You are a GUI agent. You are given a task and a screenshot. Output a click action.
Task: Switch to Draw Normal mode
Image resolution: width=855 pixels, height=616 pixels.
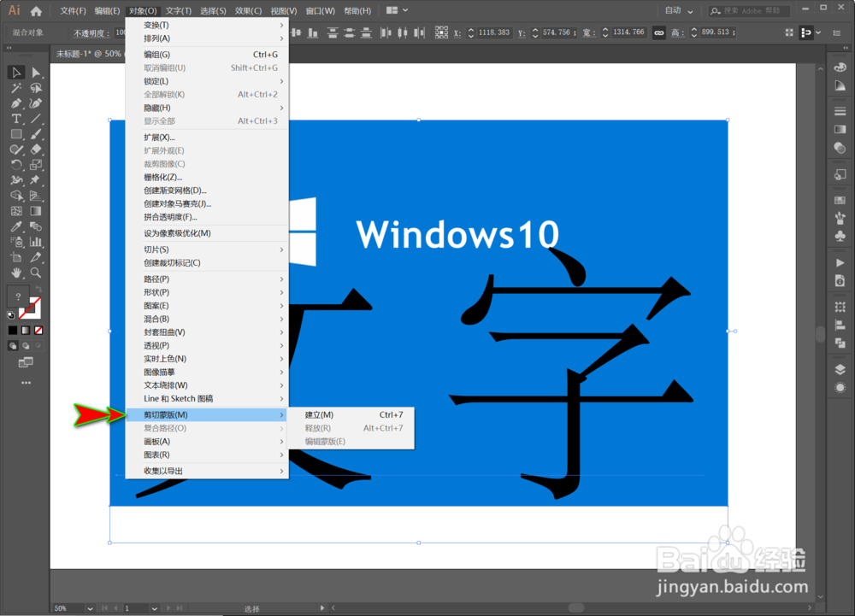[13, 346]
